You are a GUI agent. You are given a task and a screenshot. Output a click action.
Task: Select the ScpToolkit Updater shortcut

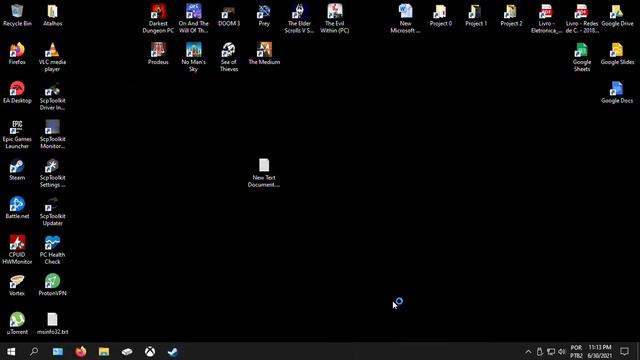coord(52,211)
